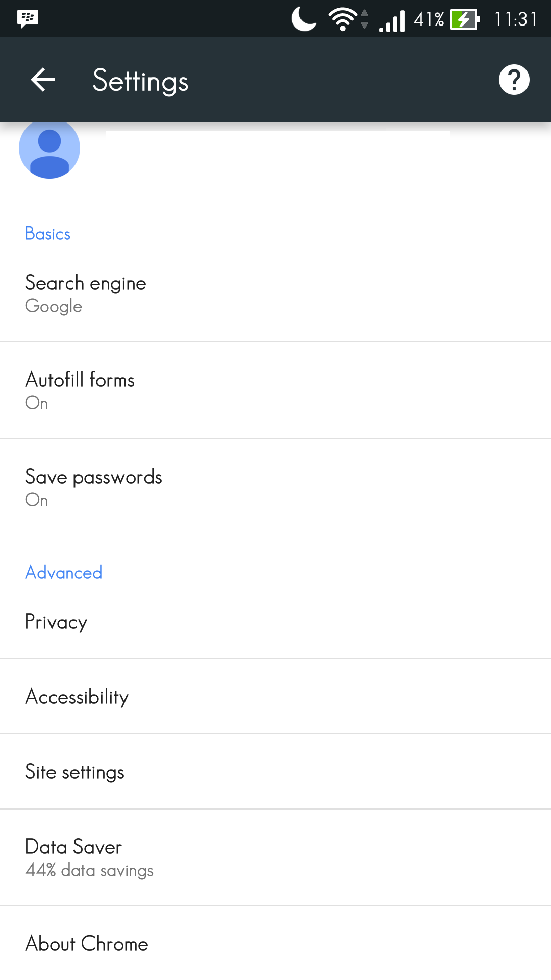551x980 pixels.
Task: Tap the Advanced section header
Action: [x=64, y=573]
